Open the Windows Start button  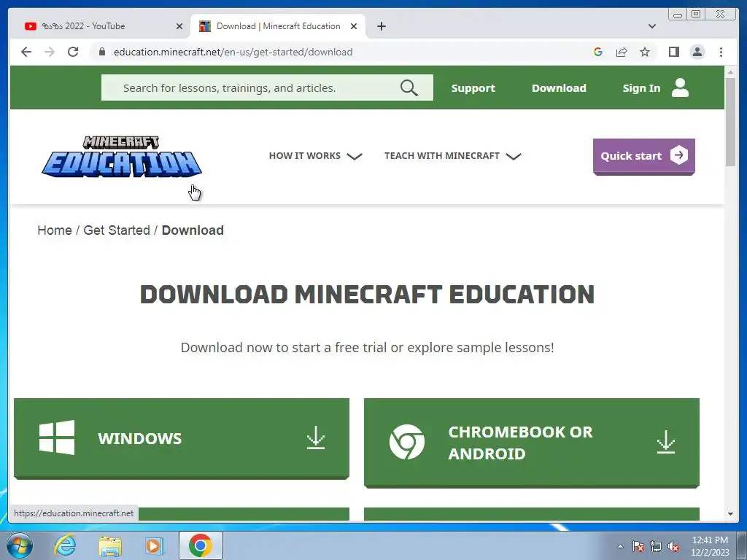click(20, 545)
